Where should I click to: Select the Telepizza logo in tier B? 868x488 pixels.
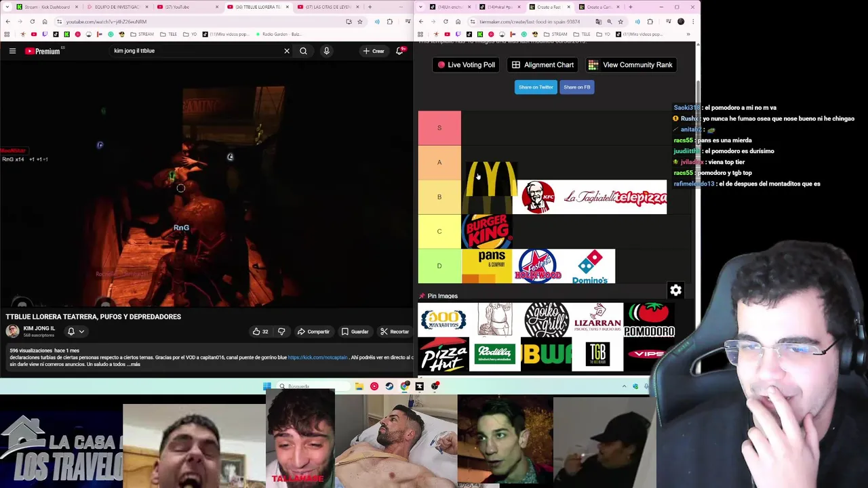tap(641, 197)
